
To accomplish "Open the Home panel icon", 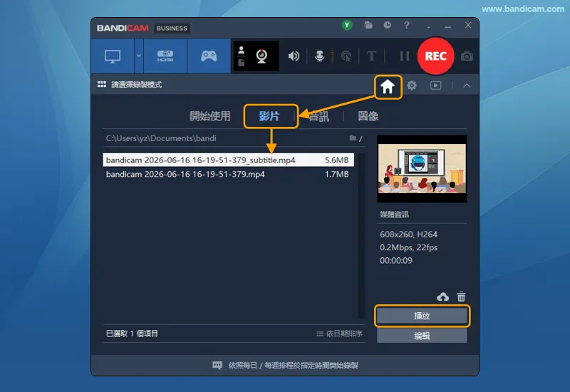I will coord(388,86).
